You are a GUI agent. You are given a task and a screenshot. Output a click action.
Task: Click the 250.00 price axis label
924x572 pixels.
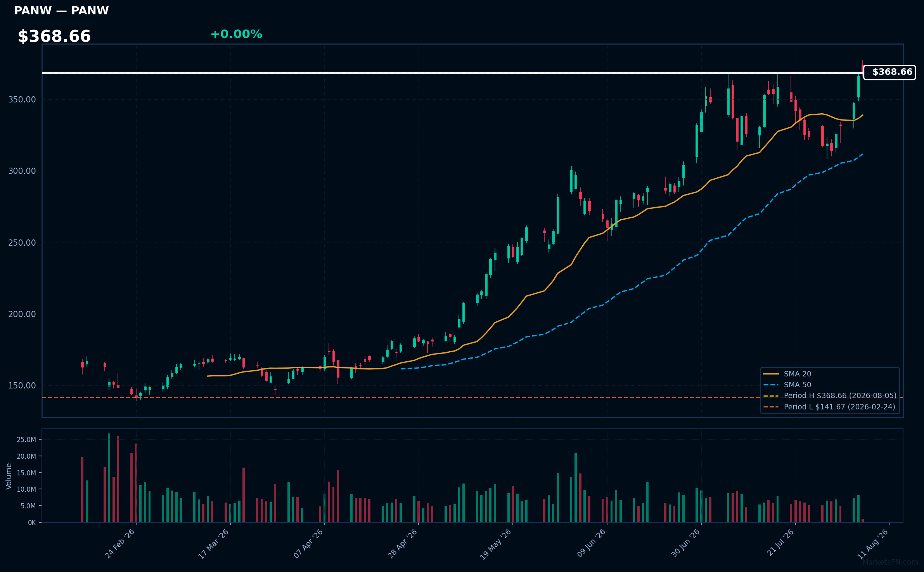22,243
